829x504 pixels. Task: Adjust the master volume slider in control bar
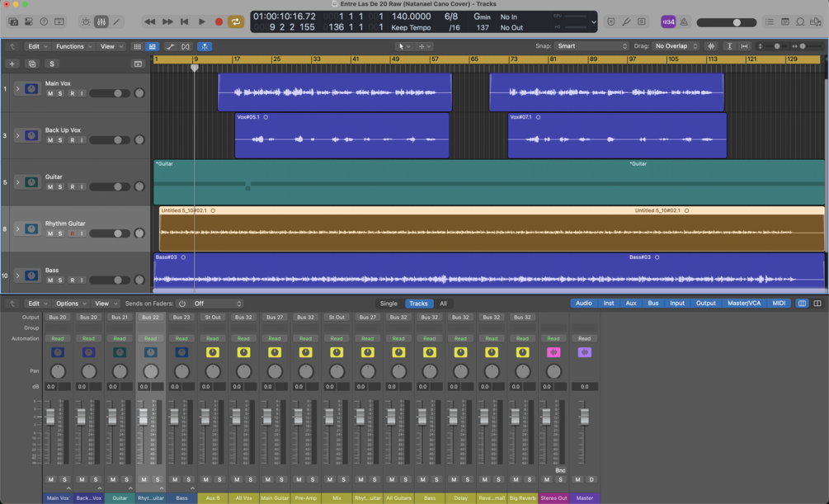click(727, 22)
